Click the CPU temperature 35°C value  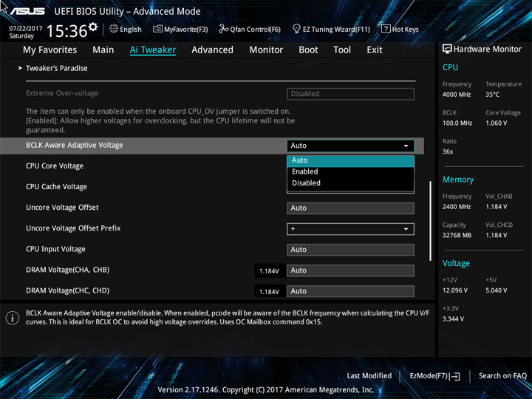click(492, 95)
